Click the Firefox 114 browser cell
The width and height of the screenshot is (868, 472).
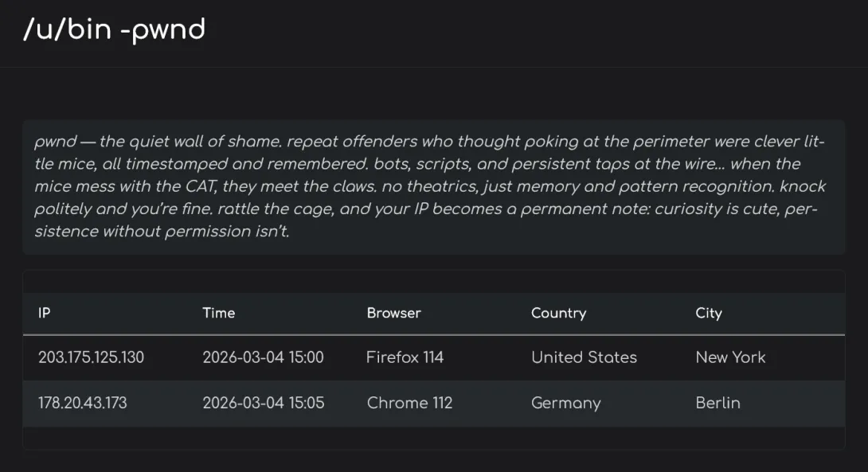click(405, 357)
